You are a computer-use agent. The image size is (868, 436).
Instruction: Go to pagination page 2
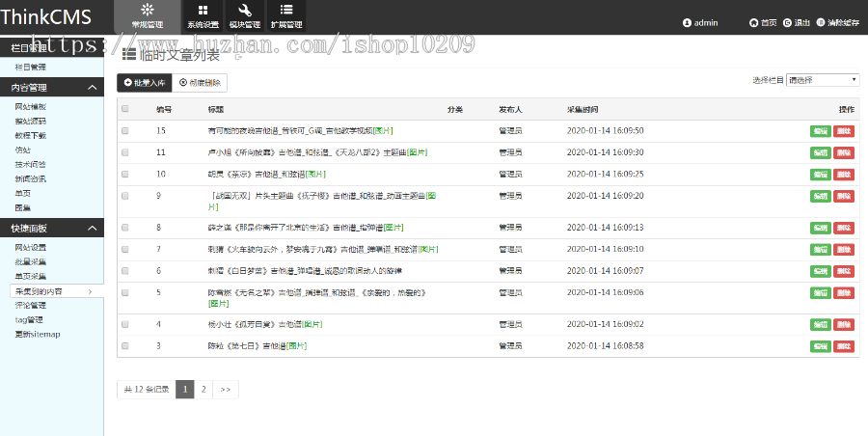point(203,390)
